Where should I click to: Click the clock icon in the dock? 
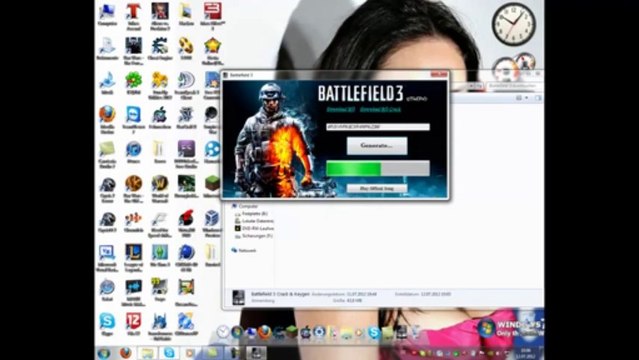pyautogui.click(x=223, y=332)
